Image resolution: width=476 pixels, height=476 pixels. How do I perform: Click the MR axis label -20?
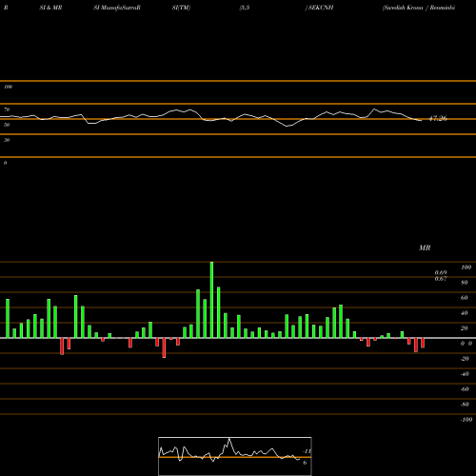pyautogui.click(x=465, y=359)
